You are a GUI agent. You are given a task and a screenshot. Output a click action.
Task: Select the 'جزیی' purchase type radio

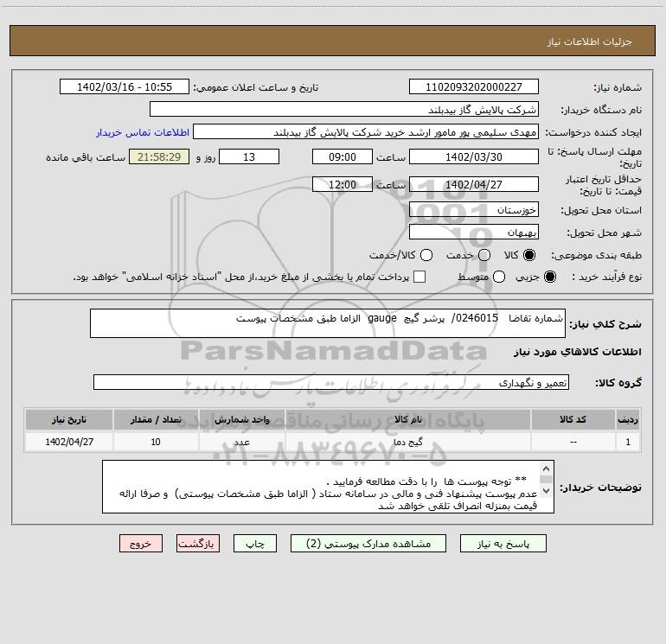(549, 277)
